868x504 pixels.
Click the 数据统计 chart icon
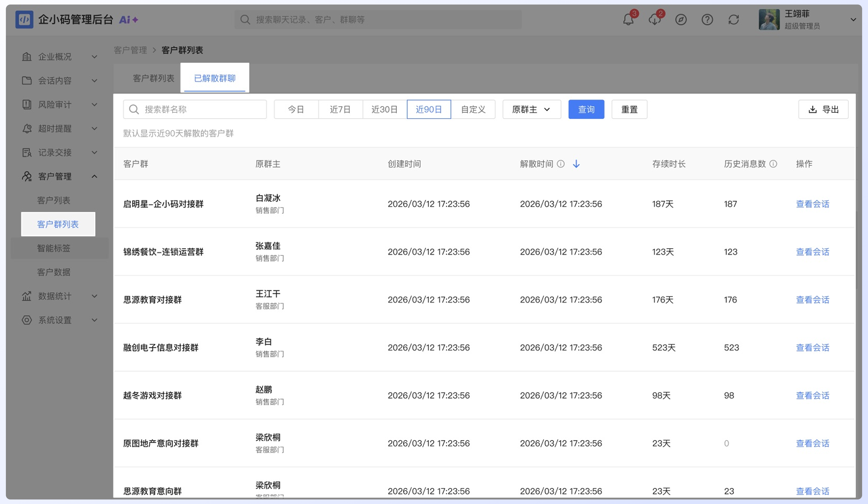(26, 296)
